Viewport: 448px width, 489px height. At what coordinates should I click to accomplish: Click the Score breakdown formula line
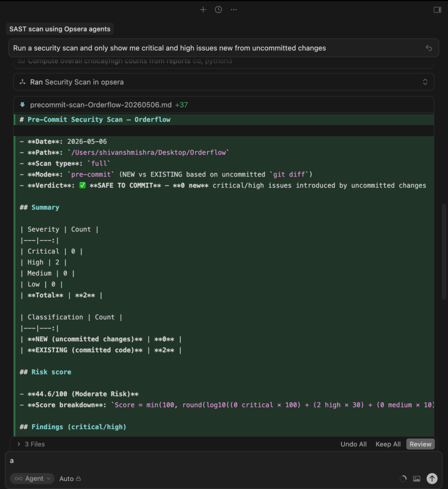pos(227,405)
